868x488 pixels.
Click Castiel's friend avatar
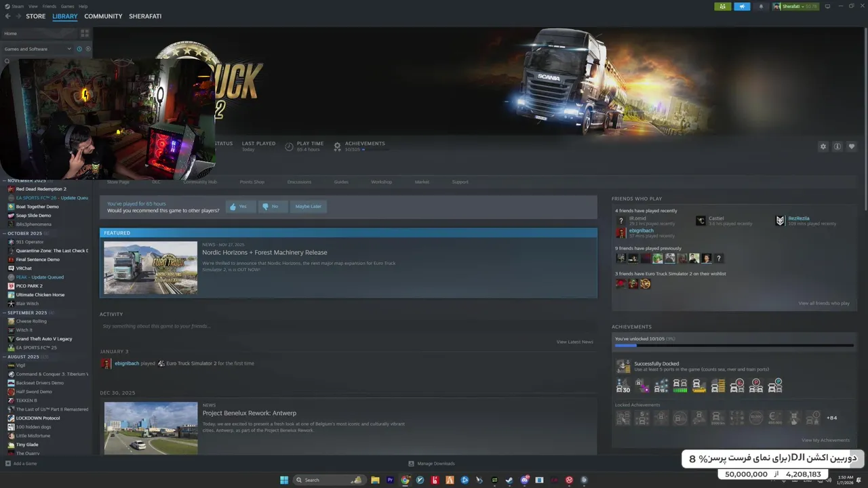[701, 221]
